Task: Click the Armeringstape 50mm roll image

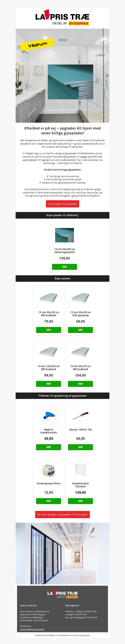Action: 48,469
